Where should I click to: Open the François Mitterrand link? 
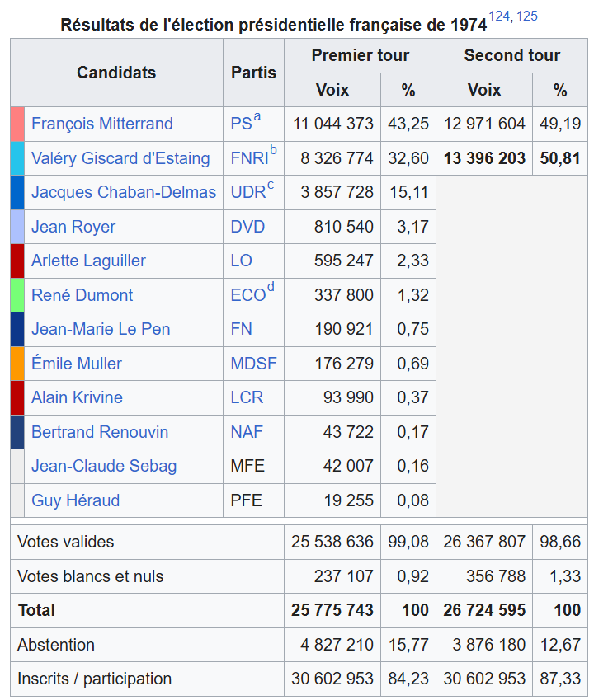[101, 124]
